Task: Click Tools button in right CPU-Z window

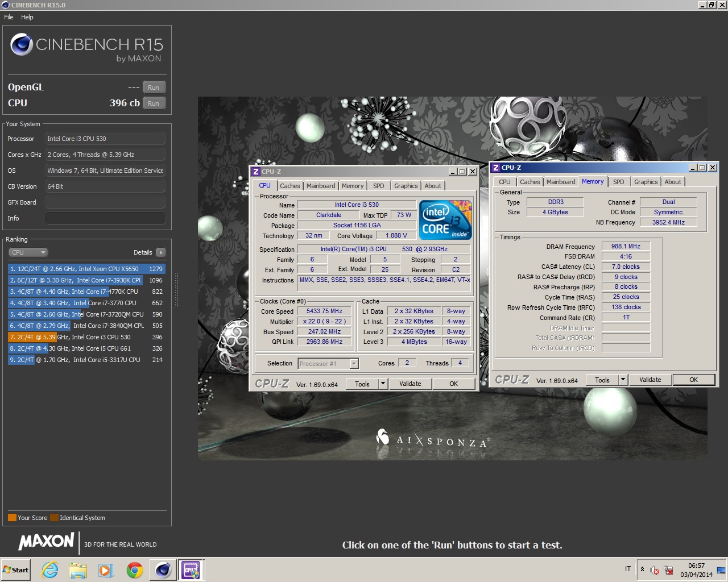Action: click(x=602, y=380)
